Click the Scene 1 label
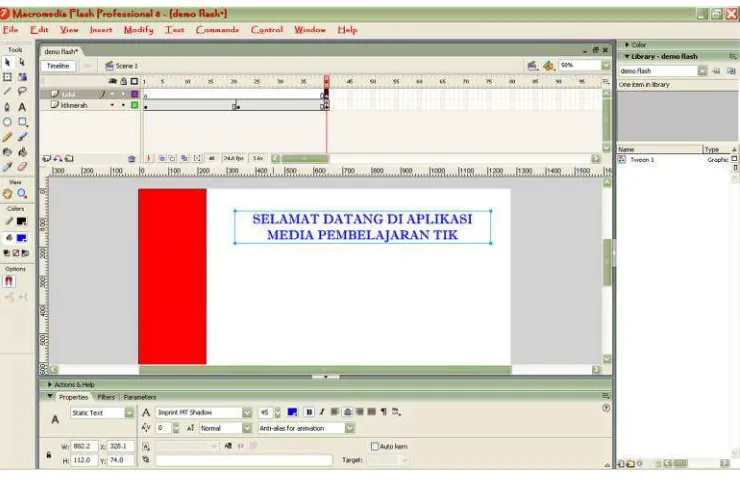Screen dimensions: 740x482 [x=126, y=66]
